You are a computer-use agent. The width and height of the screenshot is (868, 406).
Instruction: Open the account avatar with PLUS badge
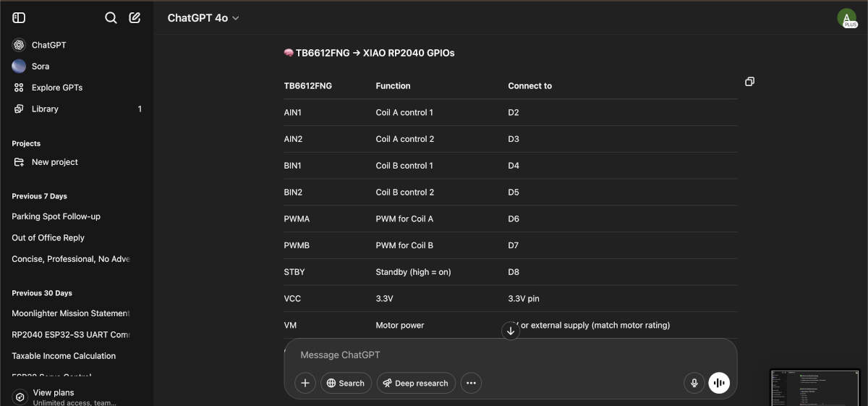click(847, 18)
